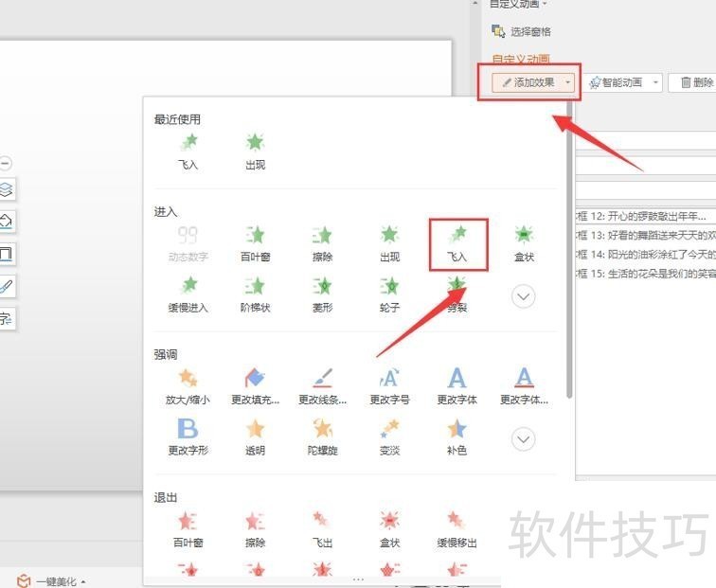Apply 更改线条 emphasis effect
This screenshot has height=588, width=716.
pyautogui.click(x=322, y=387)
